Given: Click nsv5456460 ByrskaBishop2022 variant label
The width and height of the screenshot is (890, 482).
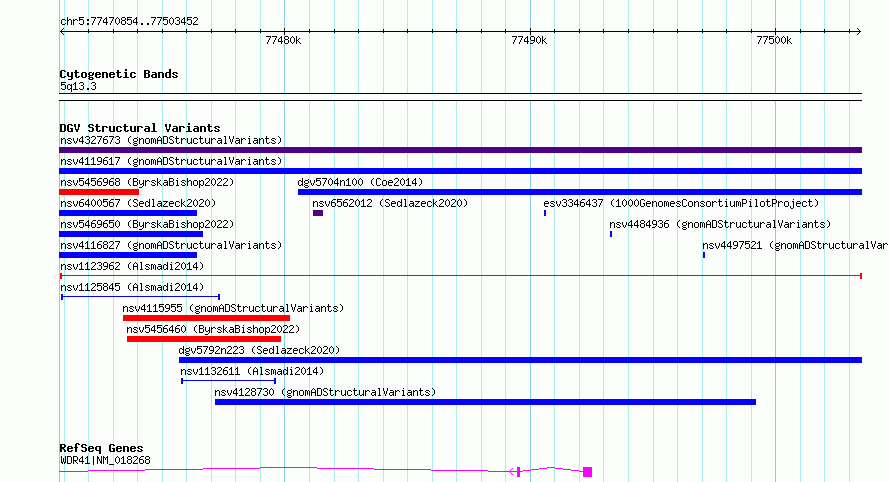Looking at the screenshot, I should click(x=213, y=329).
